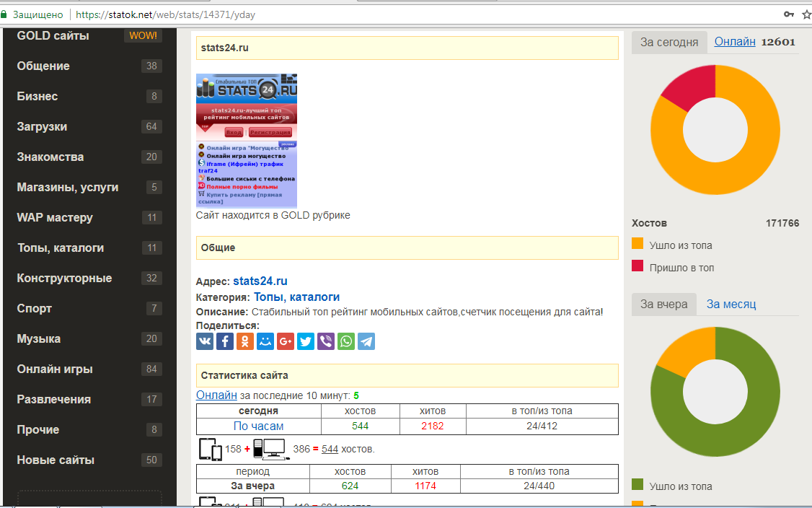Select the За сегодня tab

tap(668, 42)
